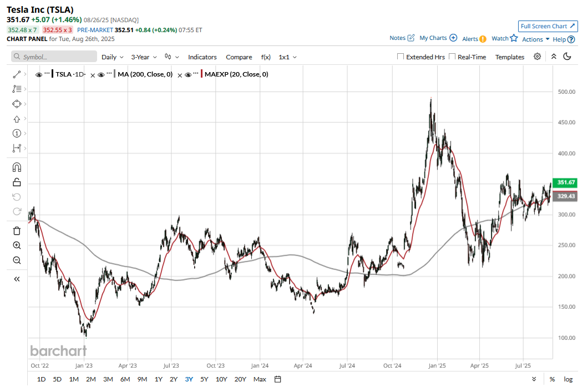This screenshot has width=588, height=387.
Task: Click the My Charts plus icon
Action: (453, 38)
